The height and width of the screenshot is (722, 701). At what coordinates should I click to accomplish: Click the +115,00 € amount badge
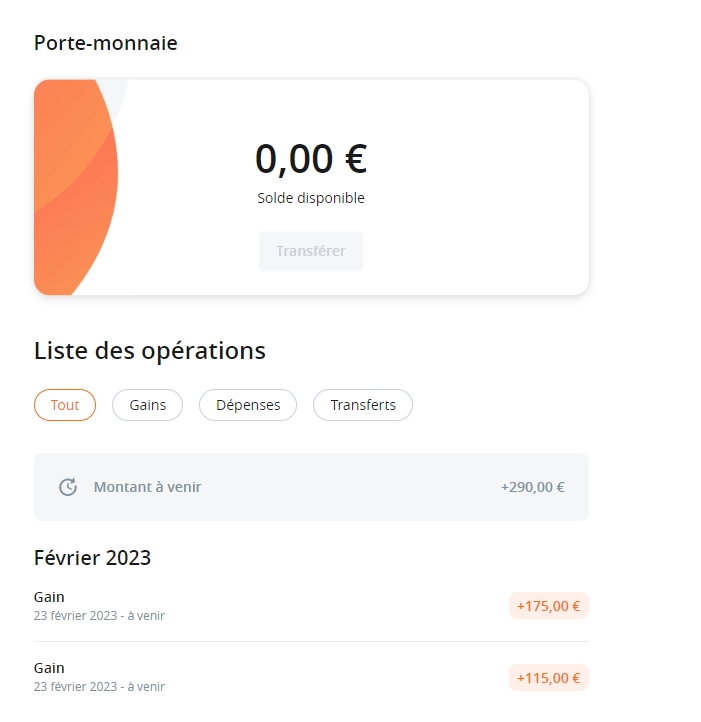click(548, 677)
